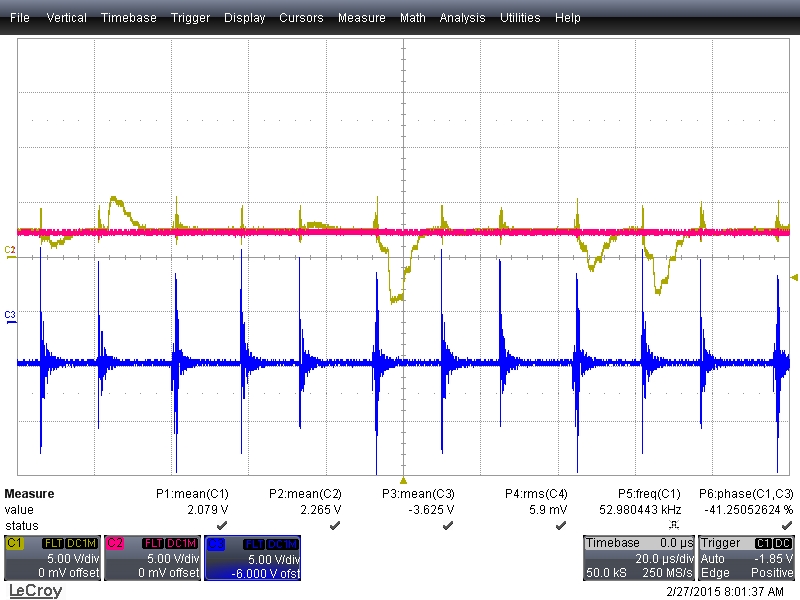Open the Math menu

point(413,18)
